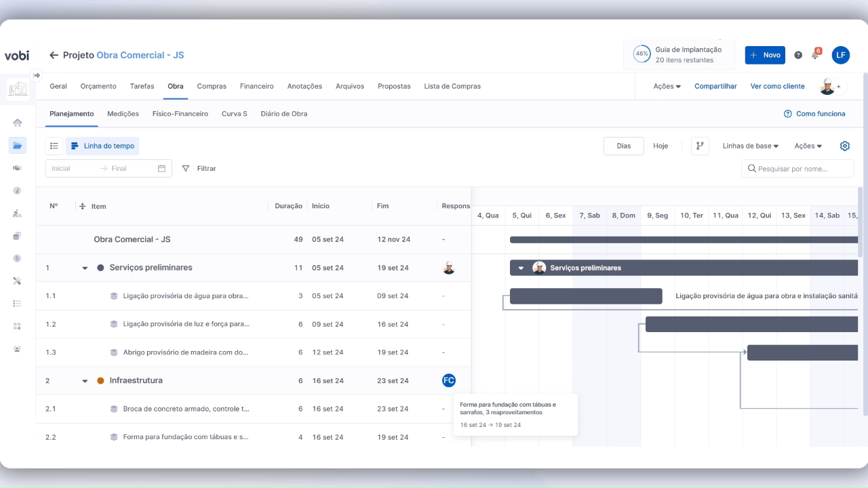Open the crossed tools icon in sidebar
The image size is (868, 488).
click(18, 281)
